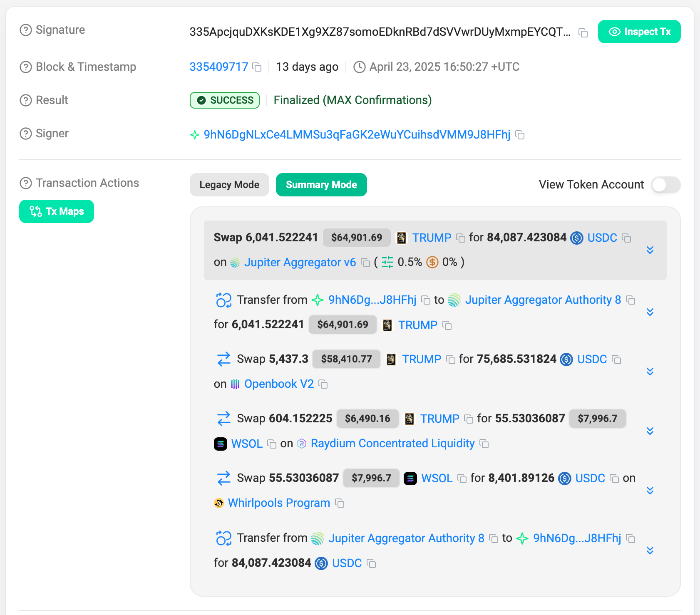Screen dimensions: 700x615
Task: Click "Finalized (MAX Confirmations)" text
Action: (x=352, y=100)
